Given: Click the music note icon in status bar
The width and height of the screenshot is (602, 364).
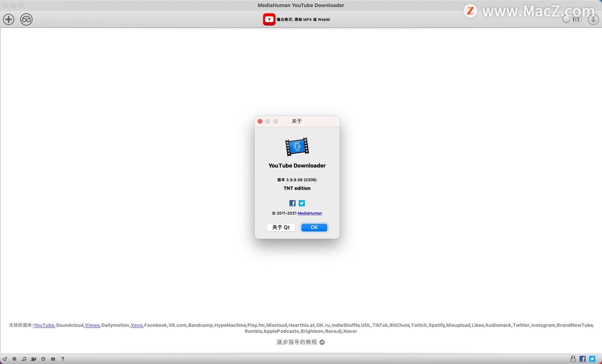Looking at the screenshot, I should pyautogui.click(x=24, y=359).
